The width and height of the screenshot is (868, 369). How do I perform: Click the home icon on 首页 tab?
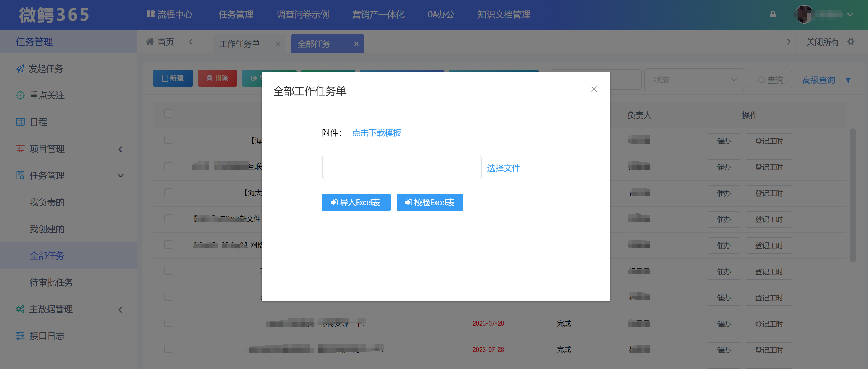(x=150, y=42)
